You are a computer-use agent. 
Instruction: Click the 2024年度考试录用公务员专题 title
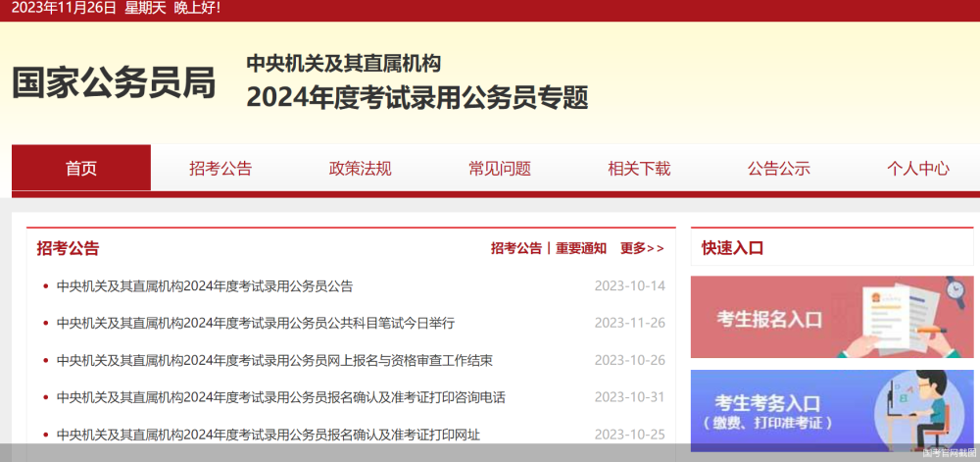tap(417, 97)
